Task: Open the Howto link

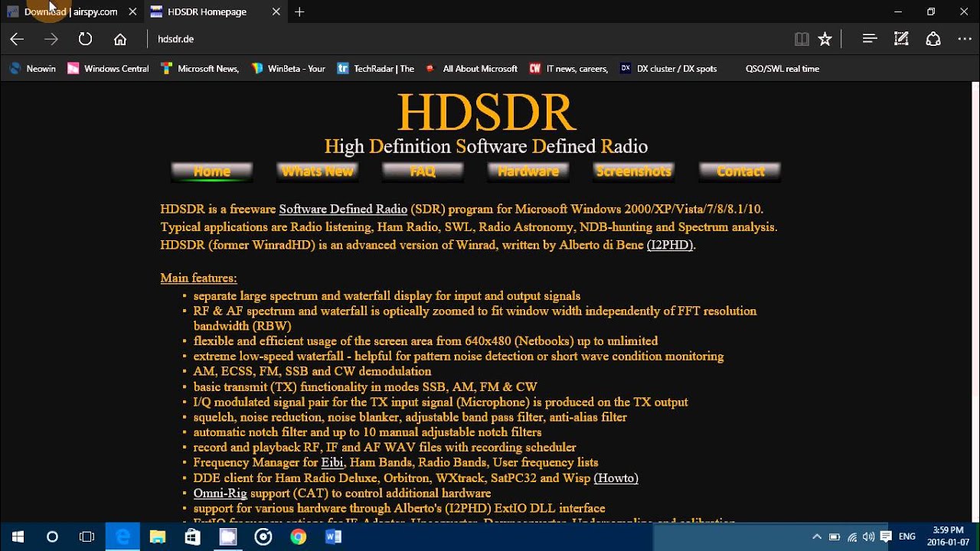Action: coord(616,478)
